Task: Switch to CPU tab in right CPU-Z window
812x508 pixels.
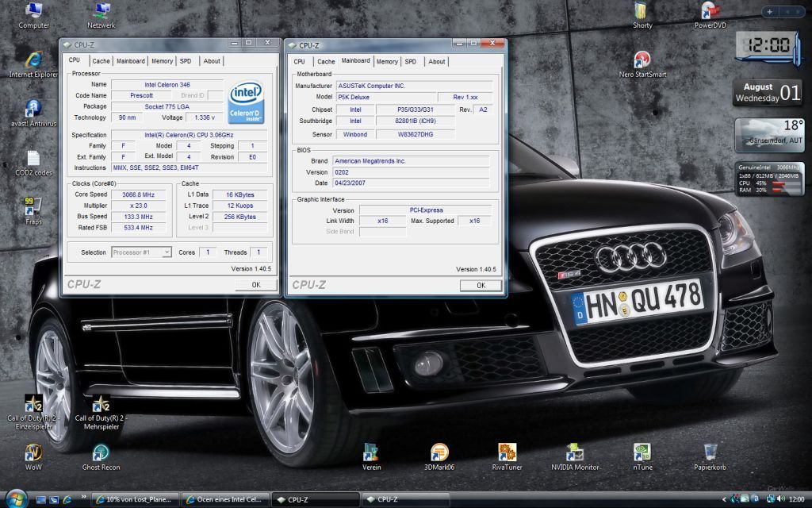Action: pyautogui.click(x=299, y=62)
